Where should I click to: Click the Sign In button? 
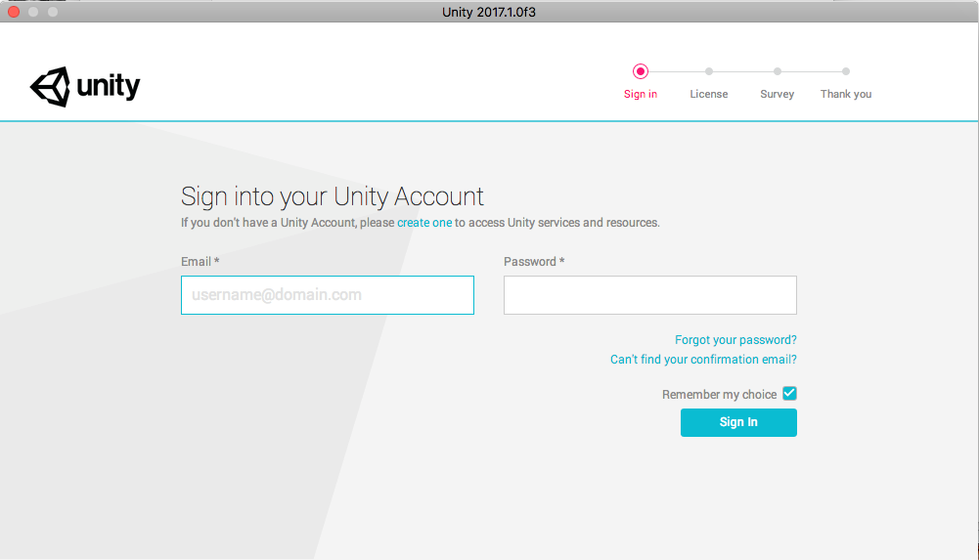pos(738,423)
